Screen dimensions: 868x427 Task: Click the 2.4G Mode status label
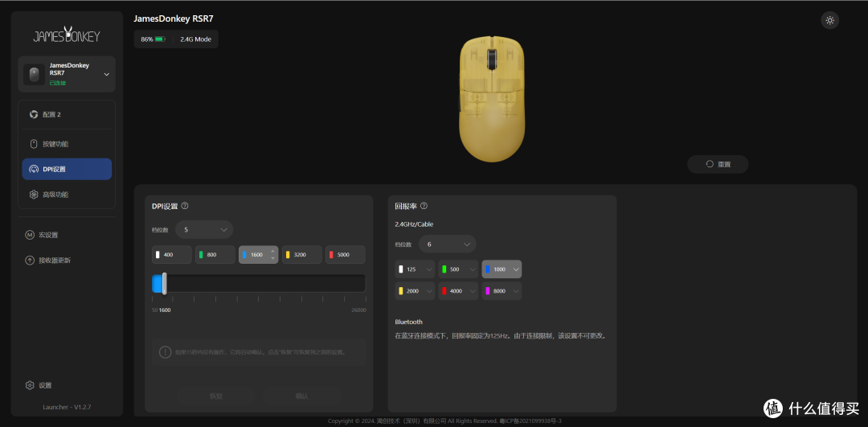click(195, 39)
